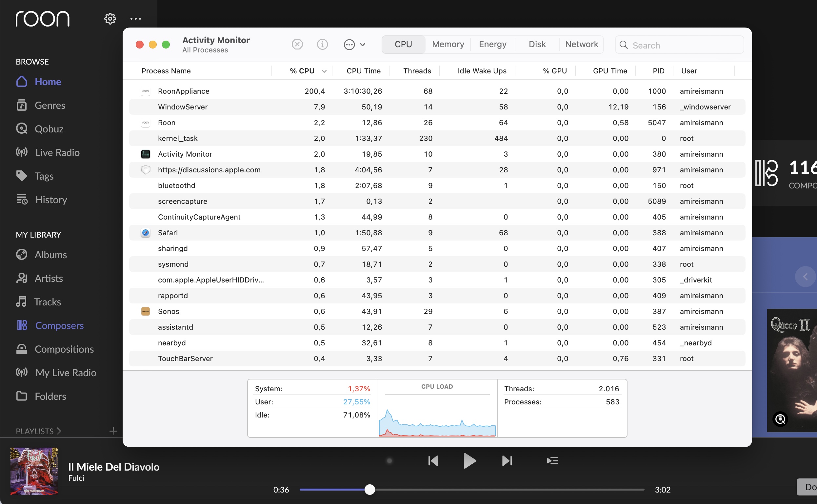817x504 pixels.
Task: Select the kernel_task process row
Action: pos(437,138)
